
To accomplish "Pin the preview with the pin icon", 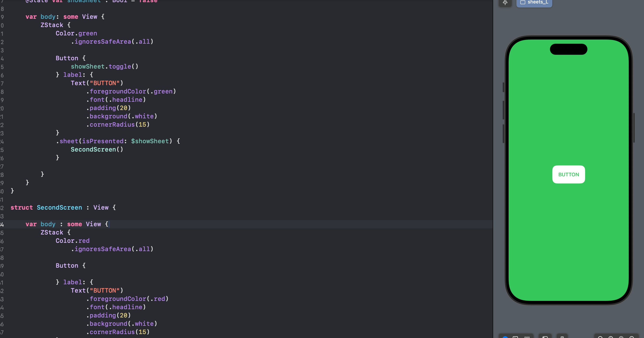I will [x=505, y=2].
